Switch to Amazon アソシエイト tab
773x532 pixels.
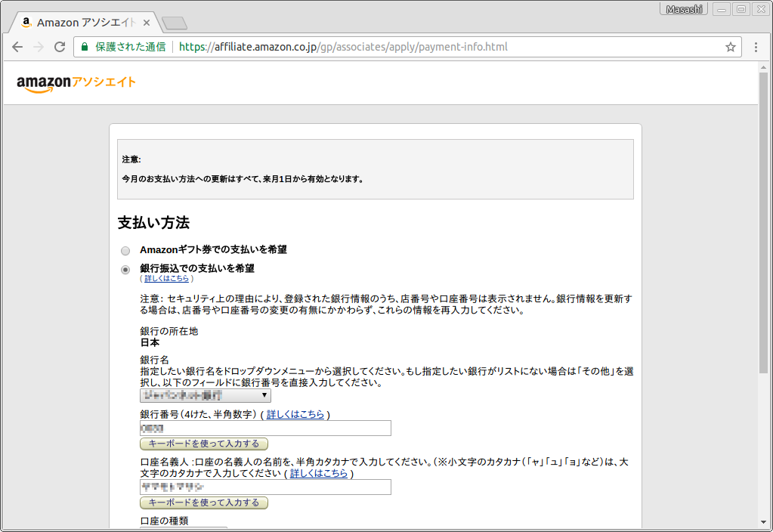[85, 23]
